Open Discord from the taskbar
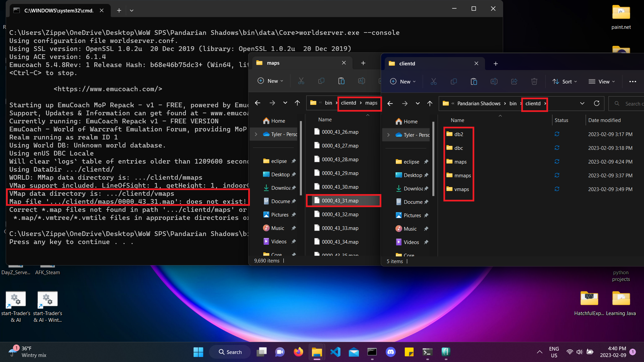644x362 pixels. click(390, 352)
